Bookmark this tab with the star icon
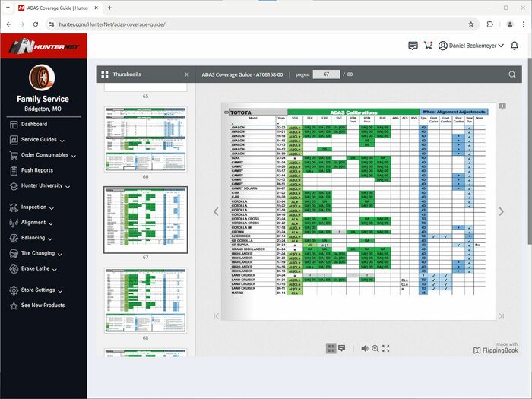This screenshot has width=532, height=399. tap(471, 24)
